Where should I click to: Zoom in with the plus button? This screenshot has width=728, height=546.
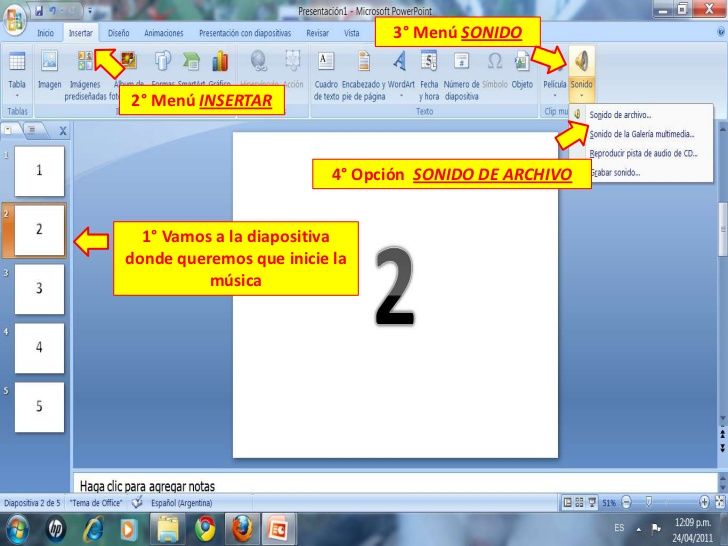(704, 502)
